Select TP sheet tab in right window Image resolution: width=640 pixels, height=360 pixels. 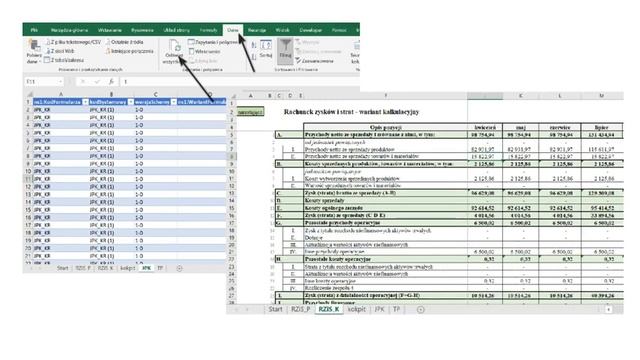coord(396,309)
